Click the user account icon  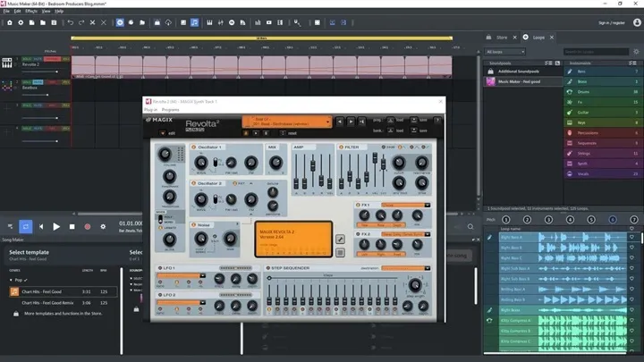[x=636, y=21]
